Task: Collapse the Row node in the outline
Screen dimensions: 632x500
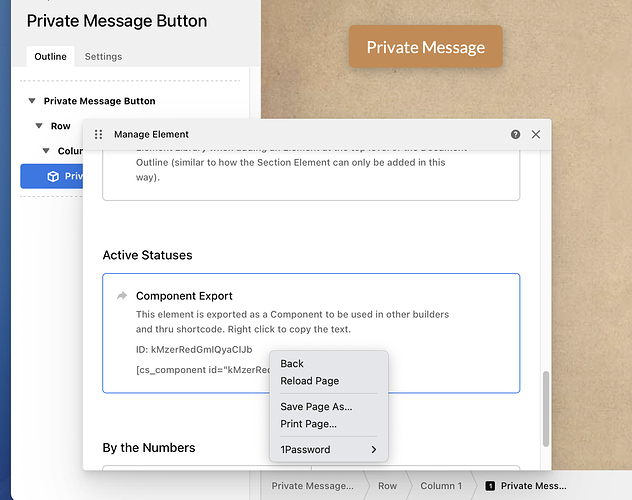Action: point(39,126)
